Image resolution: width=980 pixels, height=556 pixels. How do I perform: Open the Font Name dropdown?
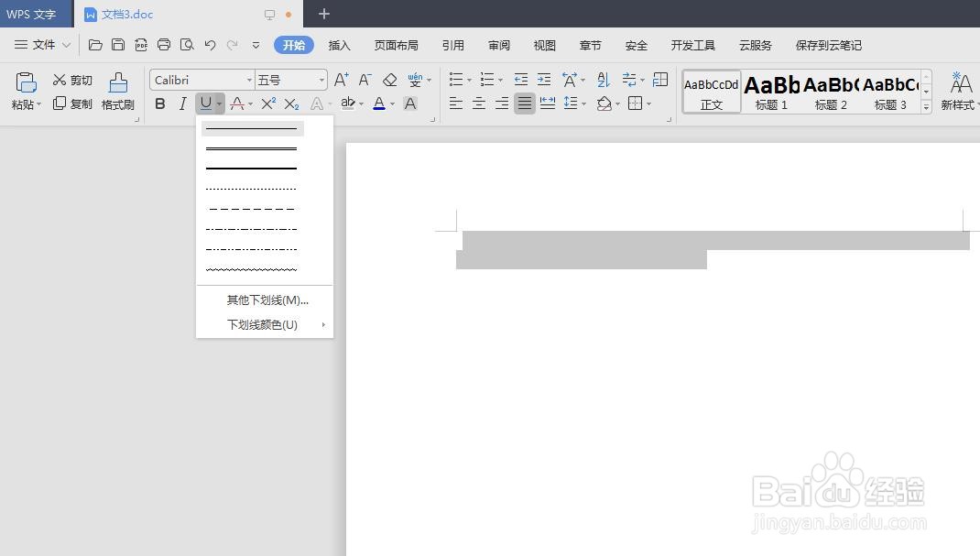pos(201,79)
